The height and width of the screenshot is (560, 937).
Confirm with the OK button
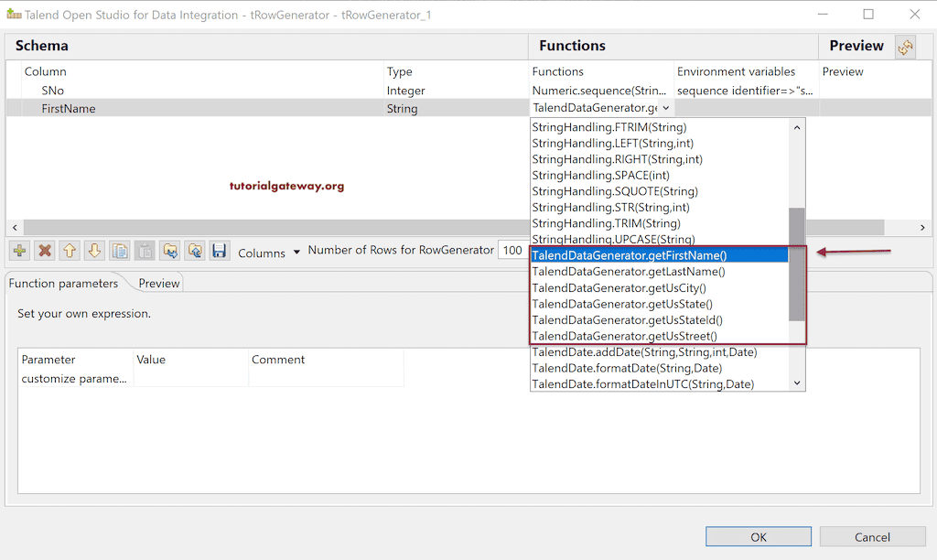pos(759,537)
